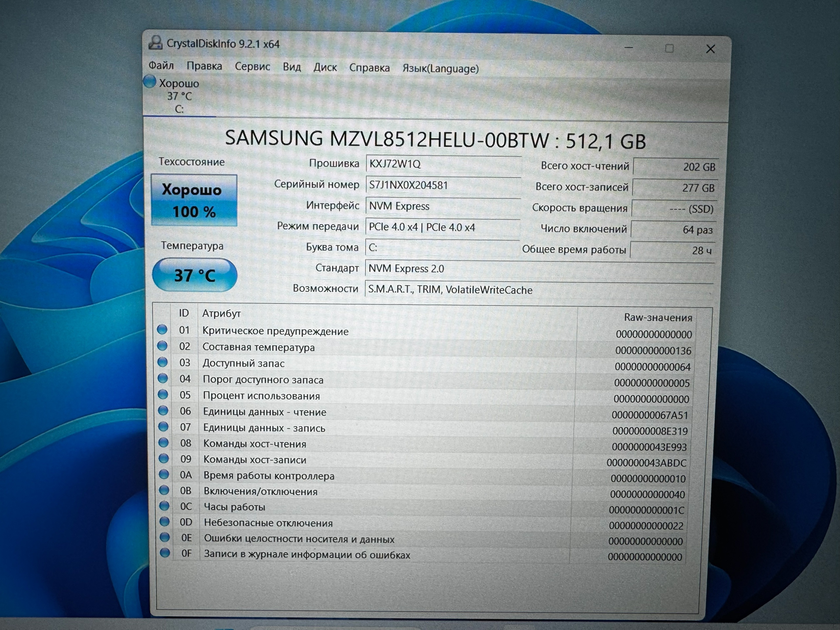Select the Составная температура attribute text
This screenshot has width=840, height=630.
[x=259, y=347]
